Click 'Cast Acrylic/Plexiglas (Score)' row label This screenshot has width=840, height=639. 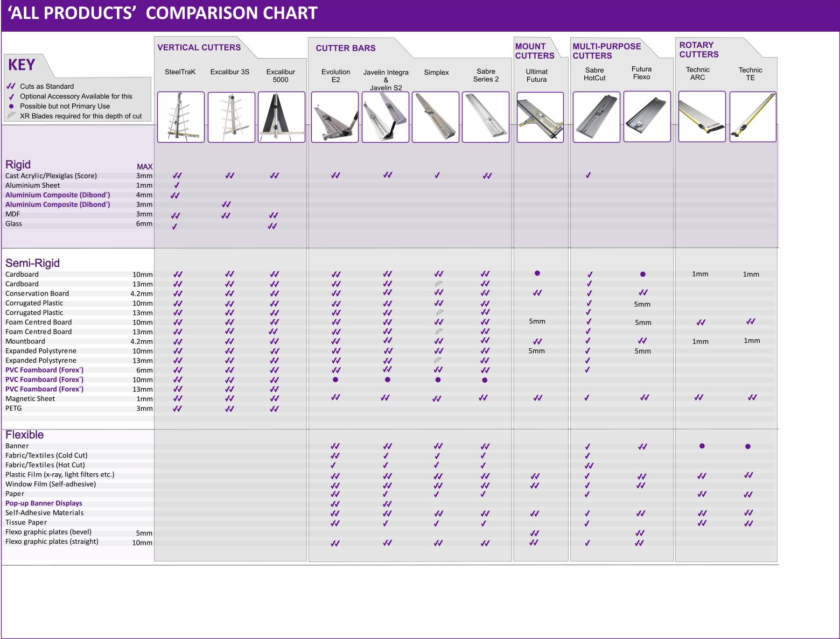tap(51, 175)
